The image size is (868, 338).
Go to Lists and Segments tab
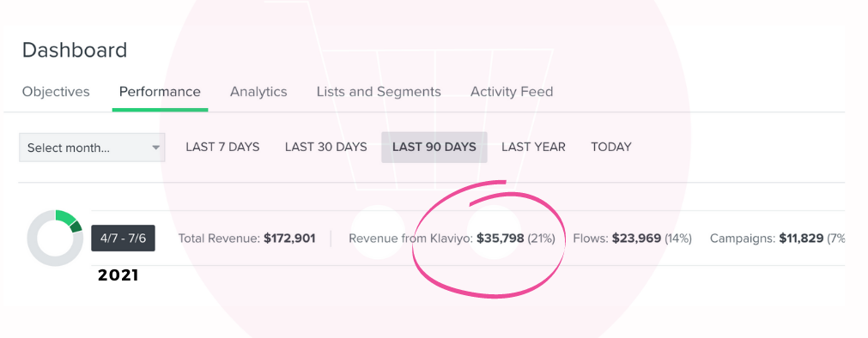click(379, 91)
